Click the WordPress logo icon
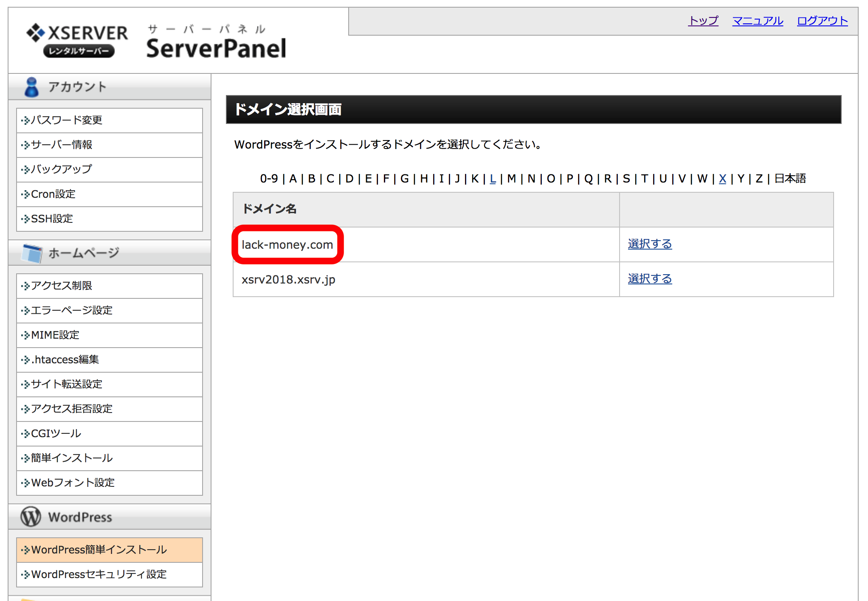 (x=31, y=517)
